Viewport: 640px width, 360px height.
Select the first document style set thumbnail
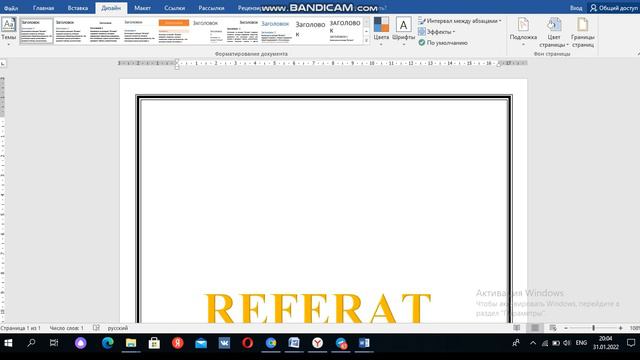tap(36, 31)
